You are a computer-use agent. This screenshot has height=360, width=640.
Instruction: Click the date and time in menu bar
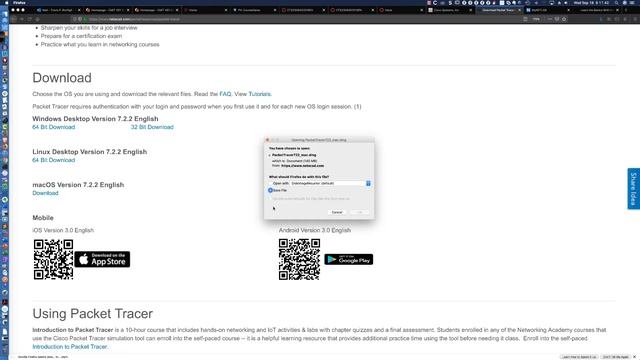pyautogui.click(x=591, y=2)
